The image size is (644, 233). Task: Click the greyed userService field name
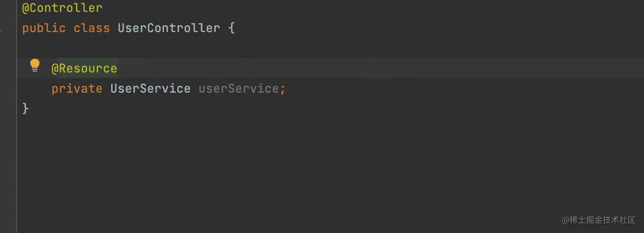pos(238,89)
